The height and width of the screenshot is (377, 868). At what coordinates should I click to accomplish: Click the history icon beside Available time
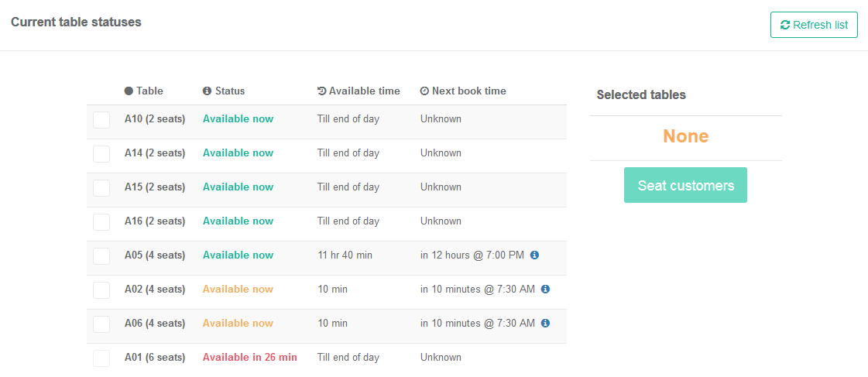pos(321,91)
